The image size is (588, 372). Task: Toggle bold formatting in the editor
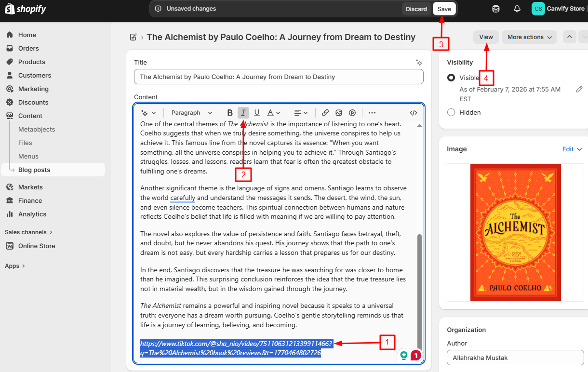(x=230, y=112)
